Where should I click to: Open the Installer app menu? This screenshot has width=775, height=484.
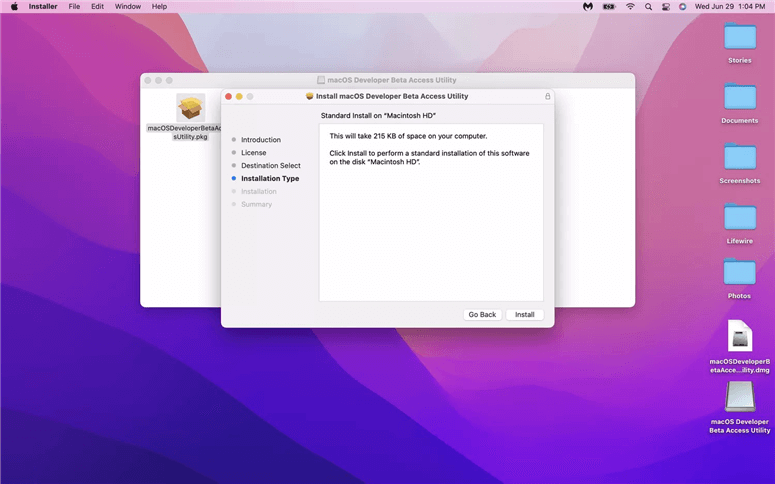(x=43, y=6)
